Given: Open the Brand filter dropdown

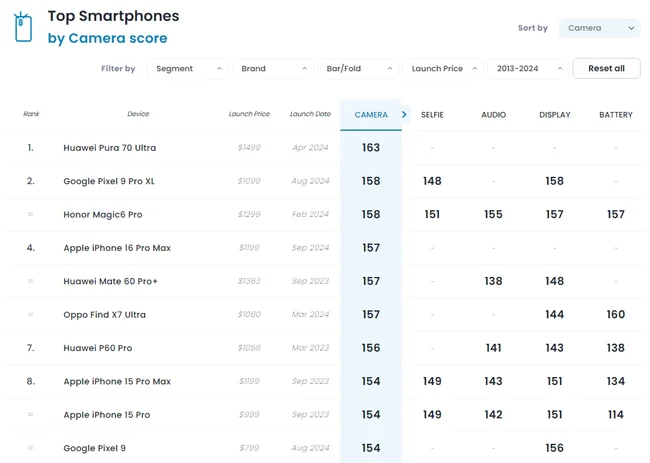Looking at the screenshot, I should [273, 69].
